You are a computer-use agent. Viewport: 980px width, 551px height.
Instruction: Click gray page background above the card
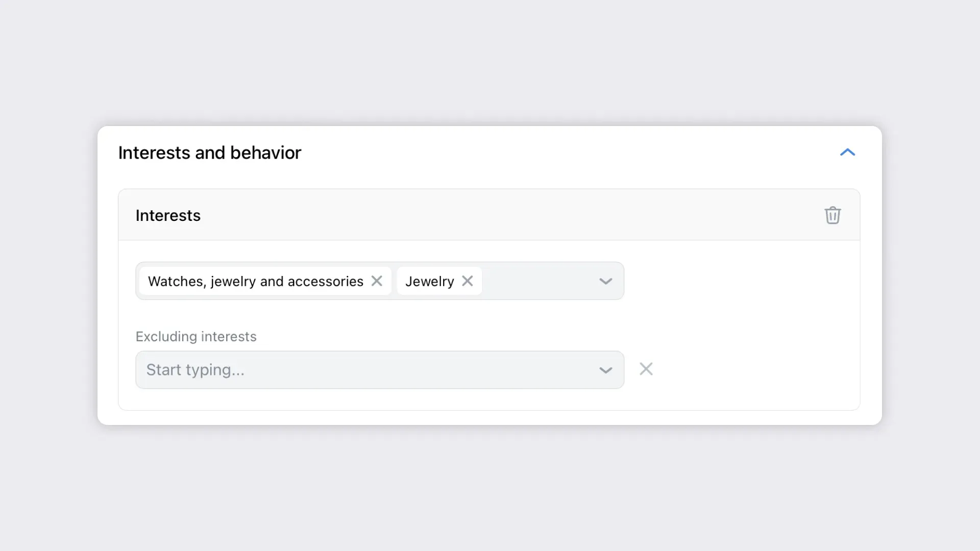490,61
